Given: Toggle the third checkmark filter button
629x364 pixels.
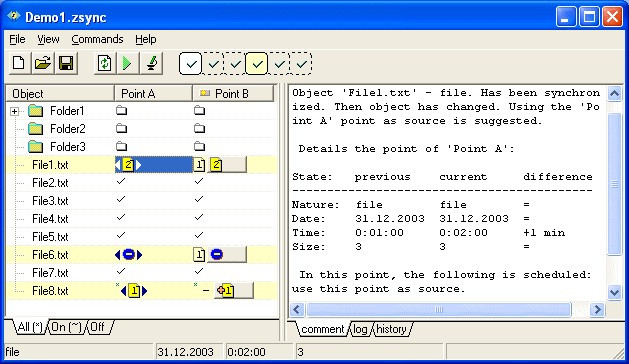Looking at the screenshot, I should click(235, 63).
